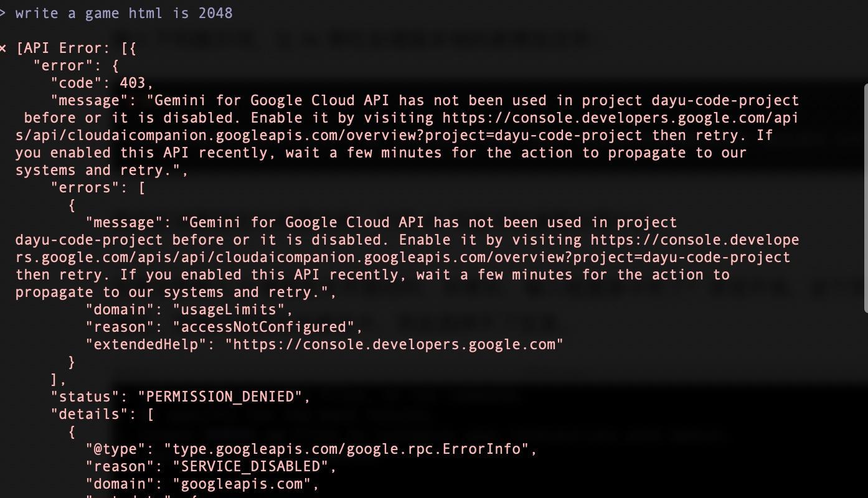The height and width of the screenshot is (498, 868).
Task: Select the "googleapis.com" domain value
Action: click(x=242, y=484)
